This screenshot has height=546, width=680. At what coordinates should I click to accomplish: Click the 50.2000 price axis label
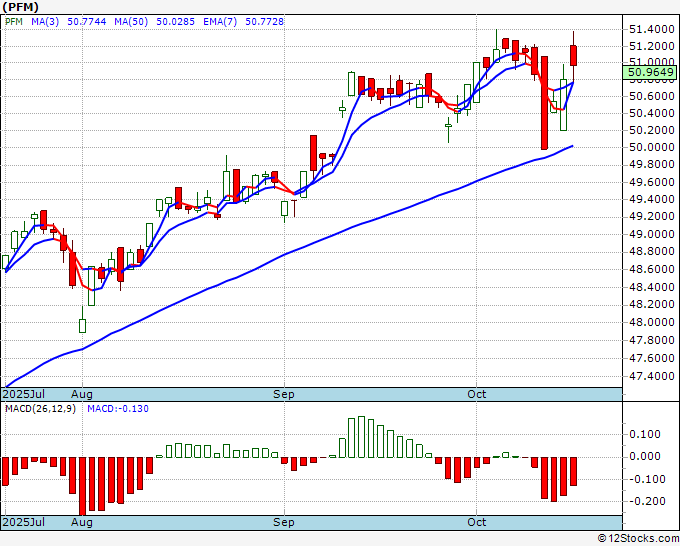(651, 130)
